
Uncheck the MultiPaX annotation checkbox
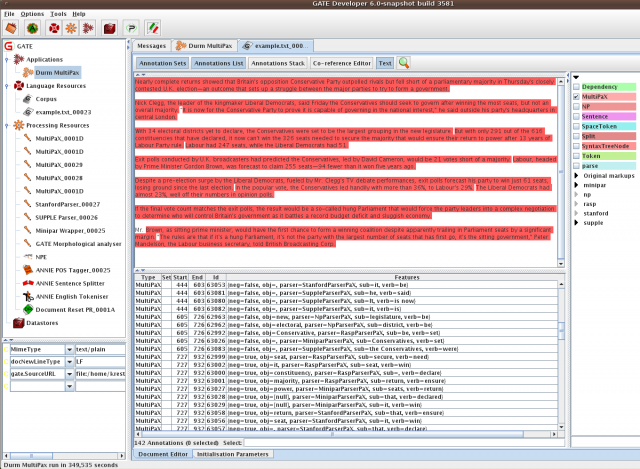(575, 97)
